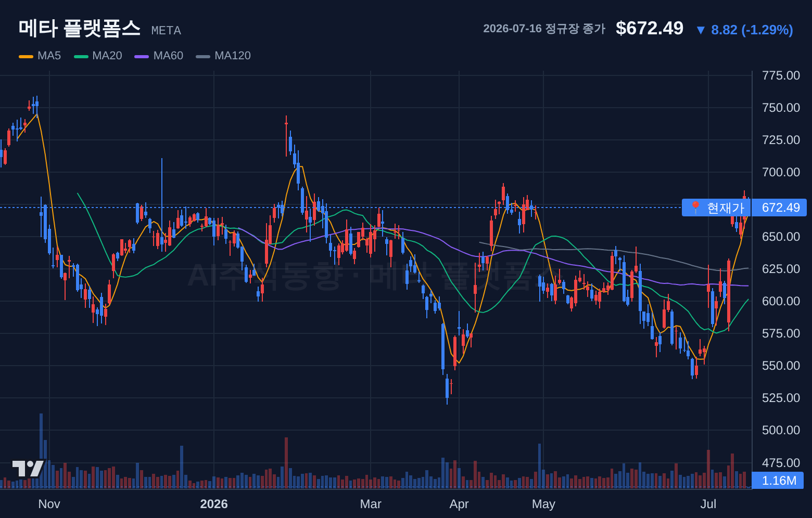
Task: Click the pin icon beside 현재가
Action: tap(695, 208)
